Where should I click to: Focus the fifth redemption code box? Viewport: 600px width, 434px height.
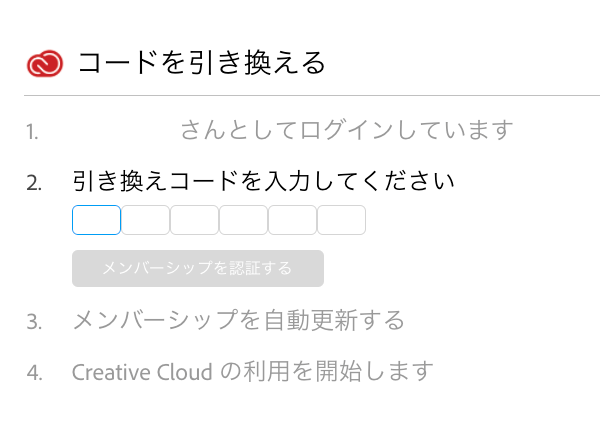click(292, 220)
